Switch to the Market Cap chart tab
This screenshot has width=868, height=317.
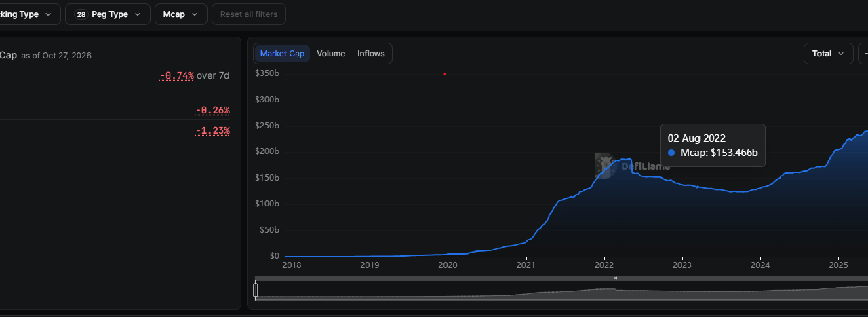point(283,54)
